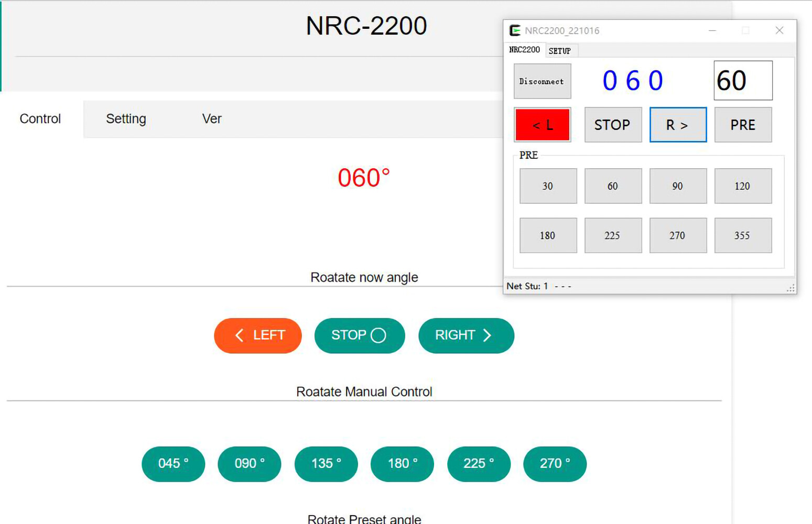The height and width of the screenshot is (524, 812).
Task: Click the circle STOP icon button
Action: (379, 335)
